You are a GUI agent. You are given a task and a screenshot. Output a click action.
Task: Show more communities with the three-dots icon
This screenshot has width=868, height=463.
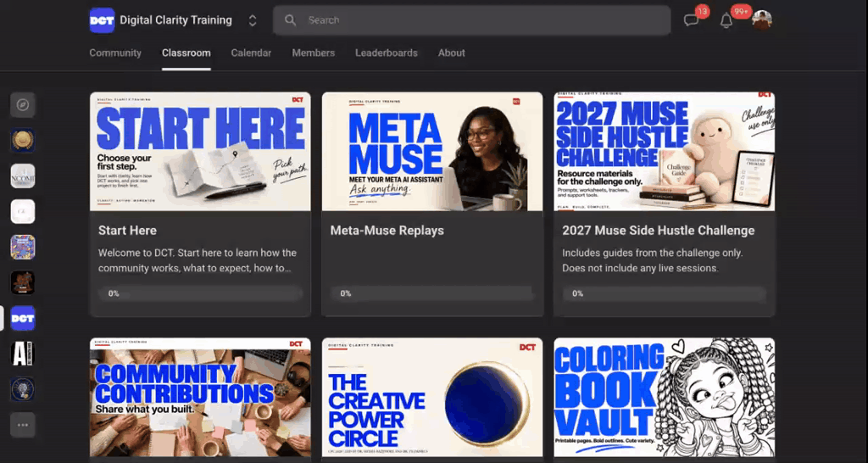coord(23,425)
